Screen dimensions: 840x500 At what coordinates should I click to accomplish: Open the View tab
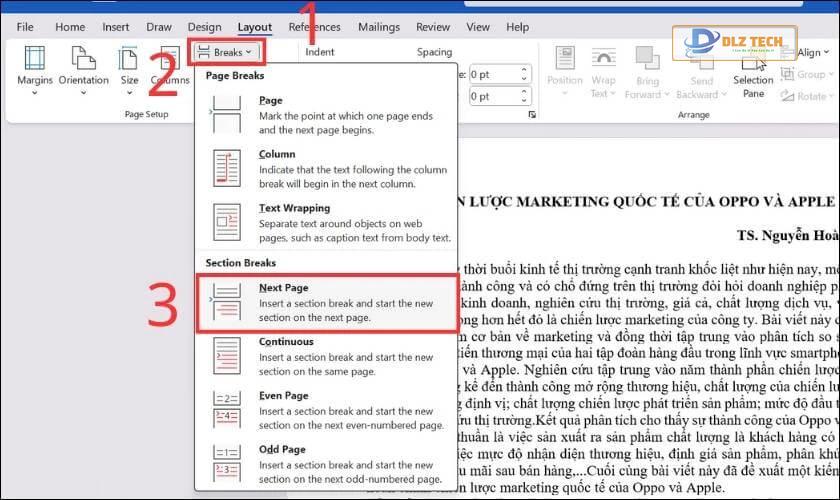[x=477, y=27]
